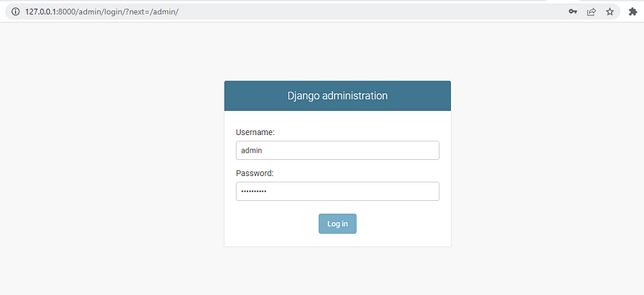
Task: Focus the Password input field
Action: pos(337,191)
